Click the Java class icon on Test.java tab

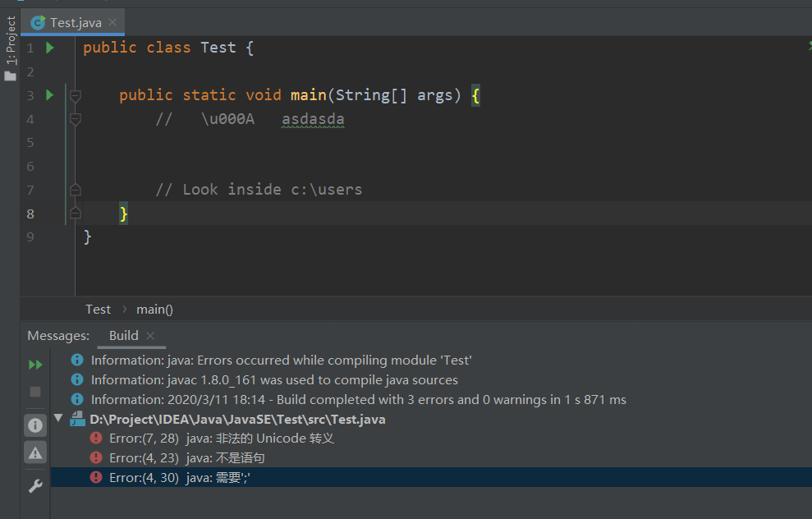coord(39,23)
